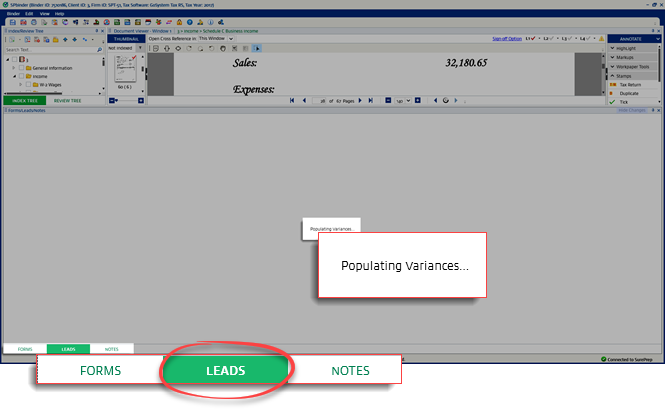665x418 pixels.
Task: Toggle the L2 sign-off checkmark
Action: click(549, 39)
